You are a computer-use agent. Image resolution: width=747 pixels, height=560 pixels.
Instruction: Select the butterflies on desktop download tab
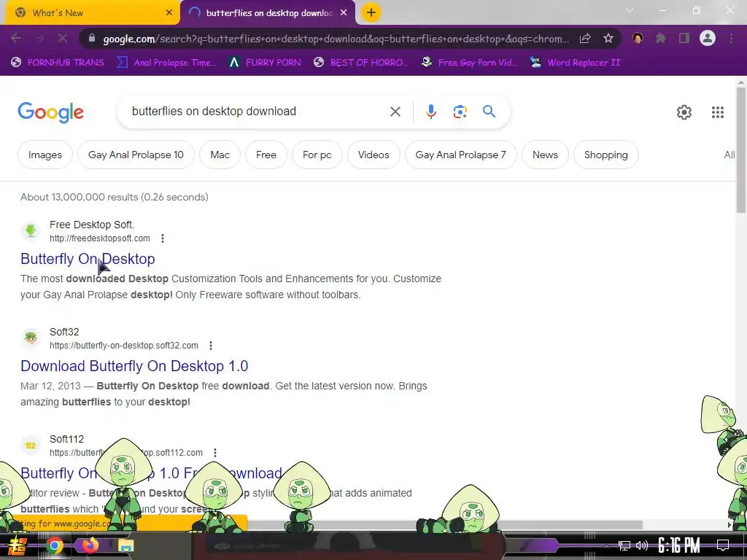(x=268, y=13)
